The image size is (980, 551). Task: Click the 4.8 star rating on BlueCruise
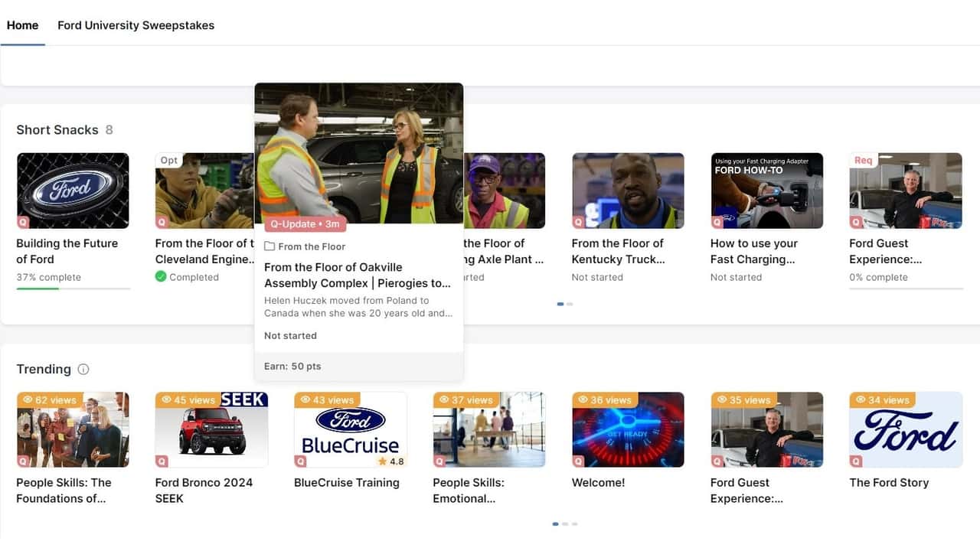coord(391,461)
